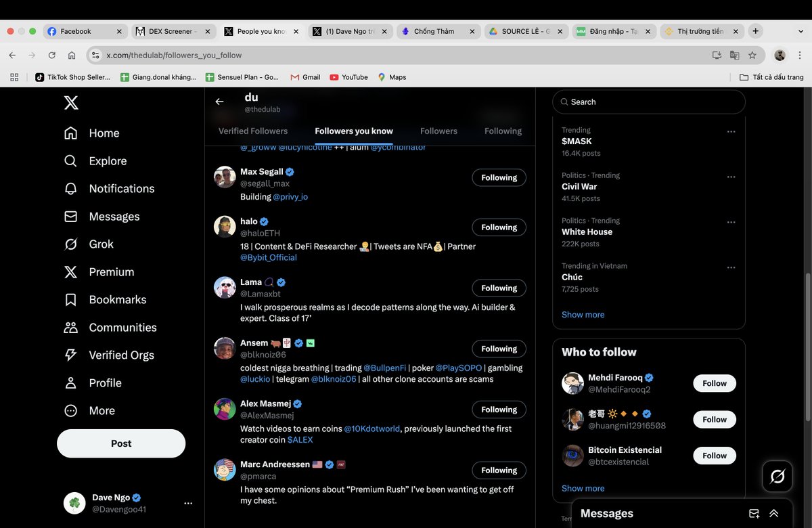This screenshot has height=528, width=812.
Task: Switch to the DEX Screener browser tab
Action: point(173,31)
